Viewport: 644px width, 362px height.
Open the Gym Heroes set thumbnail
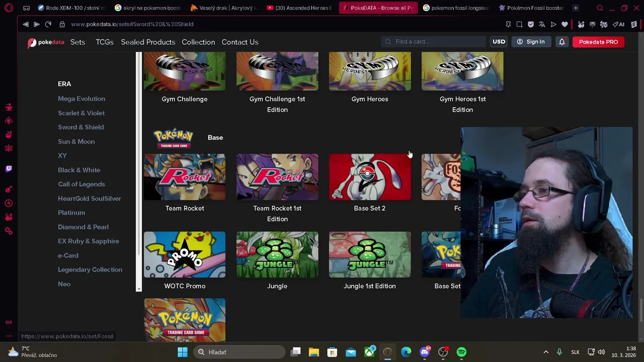[x=370, y=71]
